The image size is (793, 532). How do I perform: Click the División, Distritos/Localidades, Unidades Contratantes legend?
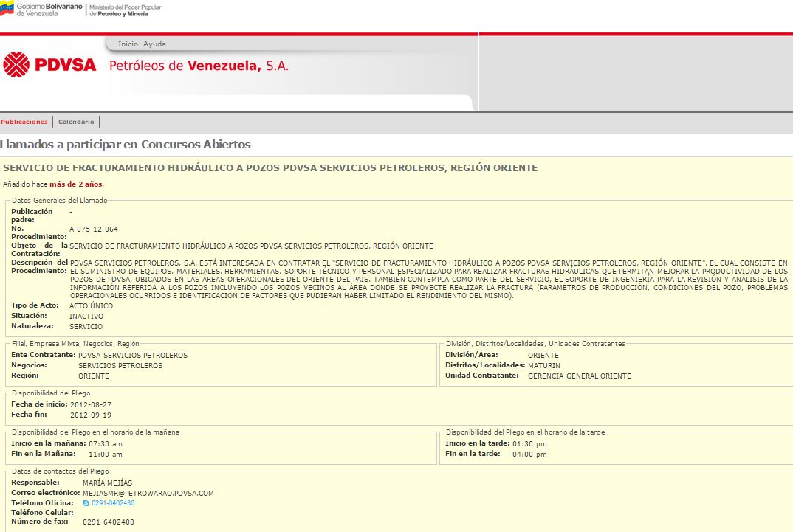coord(535,344)
